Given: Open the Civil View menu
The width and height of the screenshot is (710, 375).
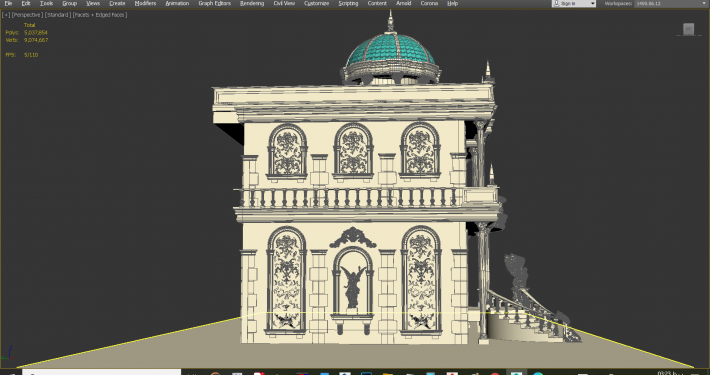Looking at the screenshot, I should pyautogui.click(x=284, y=3).
